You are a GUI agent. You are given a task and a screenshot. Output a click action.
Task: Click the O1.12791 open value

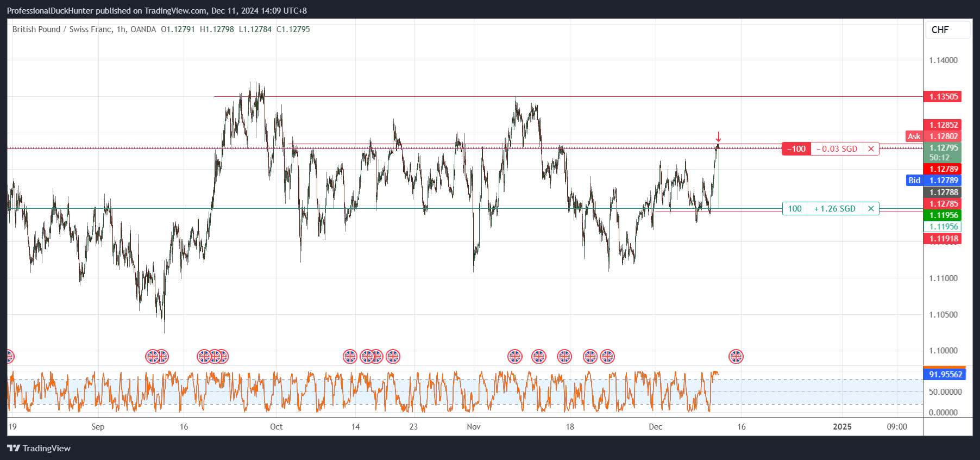pyautogui.click(x=178, y=29)
